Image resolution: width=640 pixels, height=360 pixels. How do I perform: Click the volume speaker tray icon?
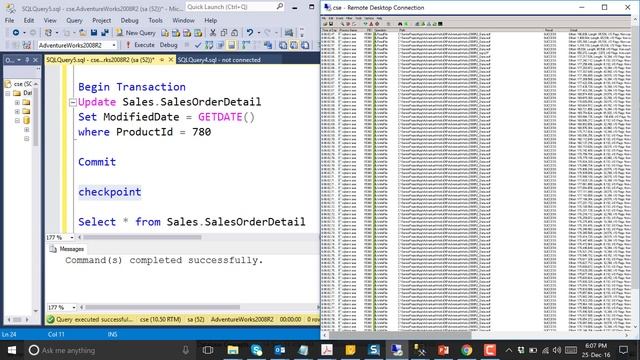(557, 350)
